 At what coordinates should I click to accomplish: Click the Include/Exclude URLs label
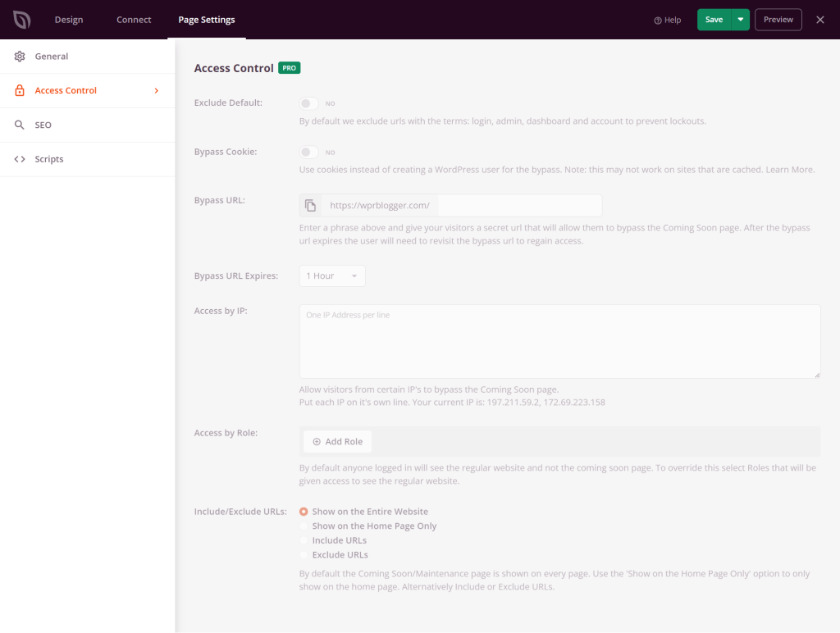(x=240, y=512)
